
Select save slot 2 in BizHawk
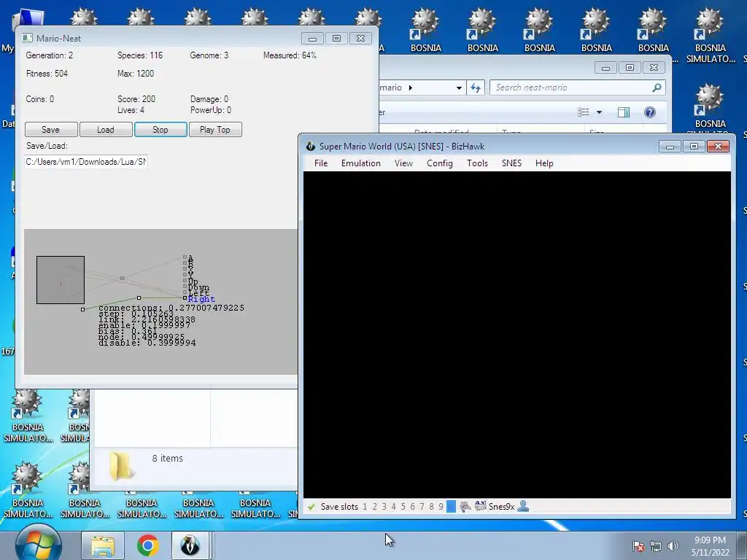[x=375, y=507]
